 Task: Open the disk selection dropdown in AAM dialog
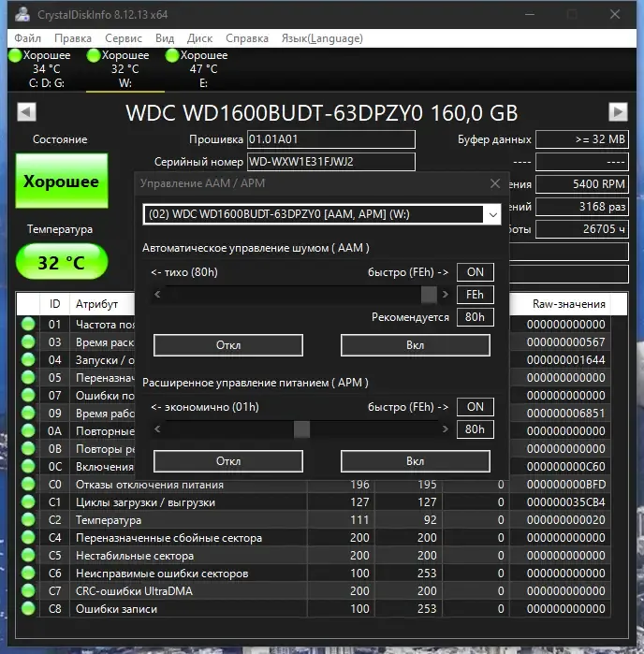point(493,214)
